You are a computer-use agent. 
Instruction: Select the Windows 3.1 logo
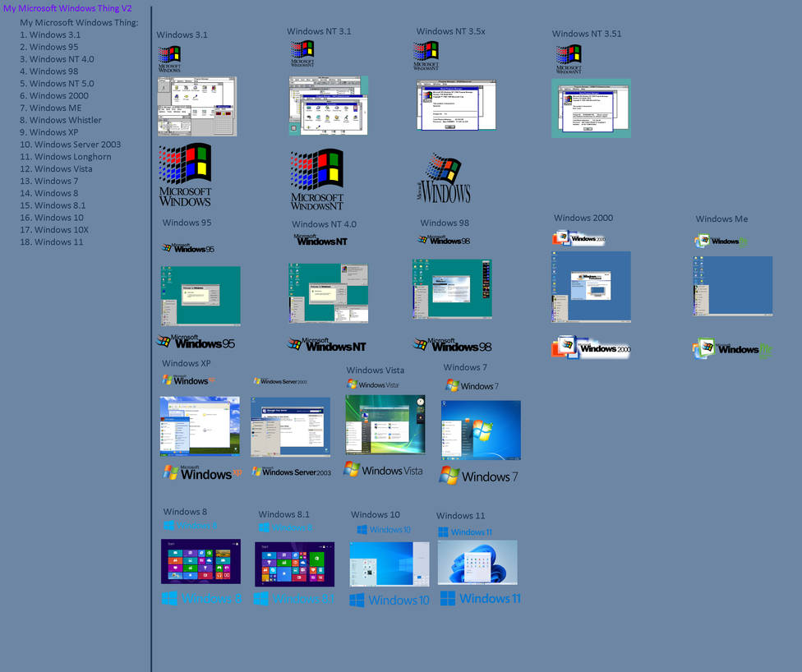pos(169,56)
